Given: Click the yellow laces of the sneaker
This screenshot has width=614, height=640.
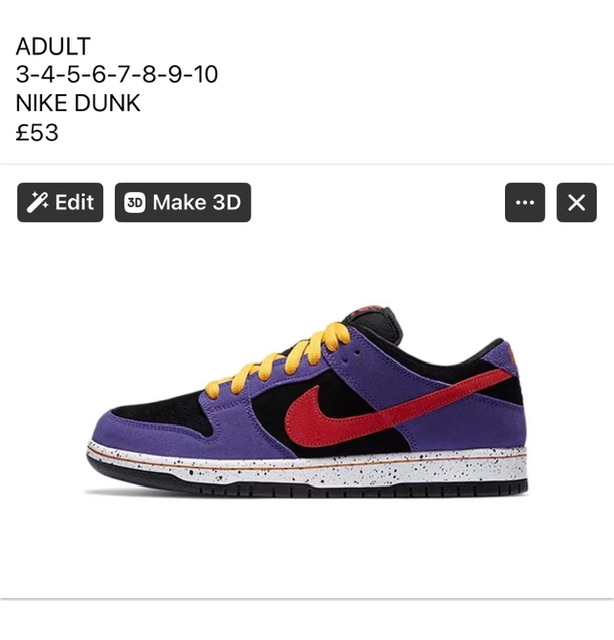Looking at the screenshot, I should pos(278,361).
